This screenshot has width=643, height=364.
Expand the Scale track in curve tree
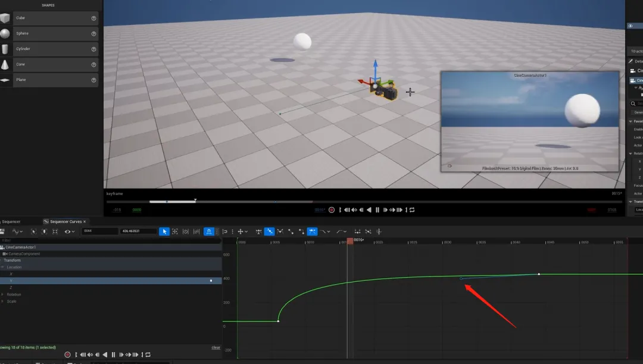tap(2, 302)
